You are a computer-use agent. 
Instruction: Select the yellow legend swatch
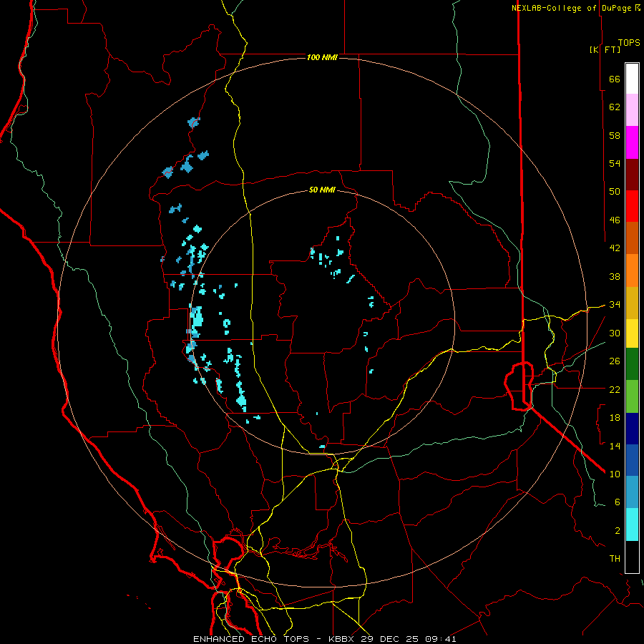[632, 333]
